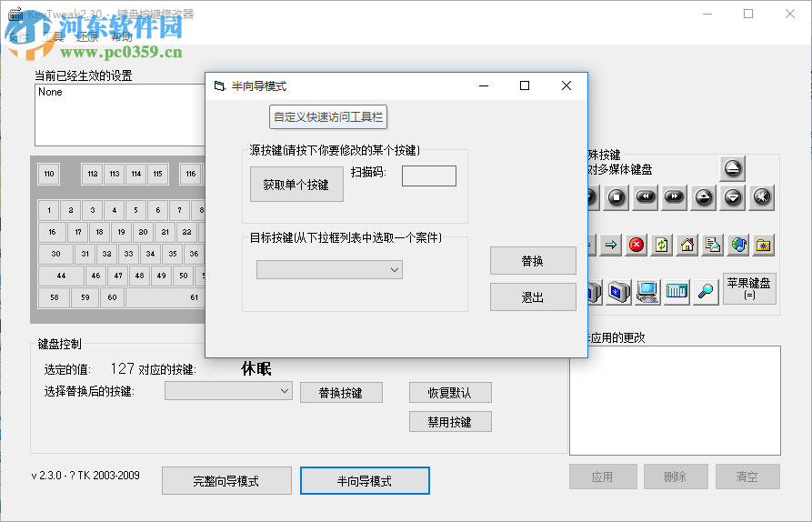Click keyboard key 112
The width and height of the screenshot is (812, 522).
(92, 174)
